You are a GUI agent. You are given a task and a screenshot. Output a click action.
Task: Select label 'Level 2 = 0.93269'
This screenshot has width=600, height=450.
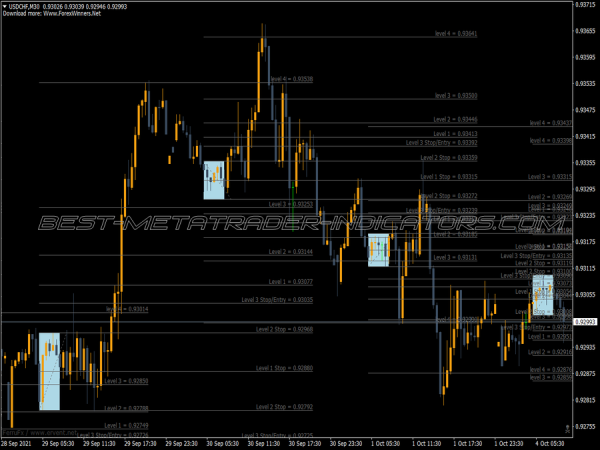click(x=550, y=197)
